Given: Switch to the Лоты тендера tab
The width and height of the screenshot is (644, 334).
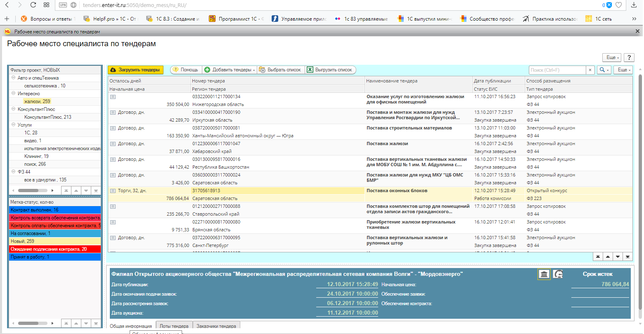Looking at the screenshot, I should tap(174, 326).
